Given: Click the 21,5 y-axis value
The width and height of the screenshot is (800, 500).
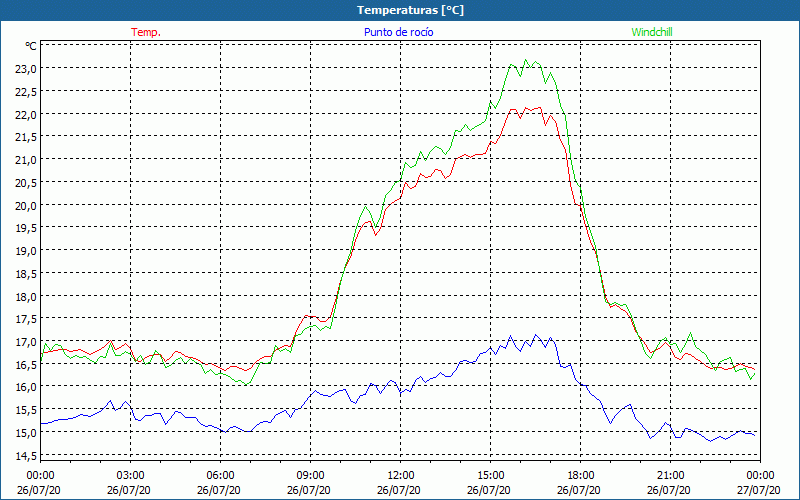Looking at the screenshot, I should point(26,137).
